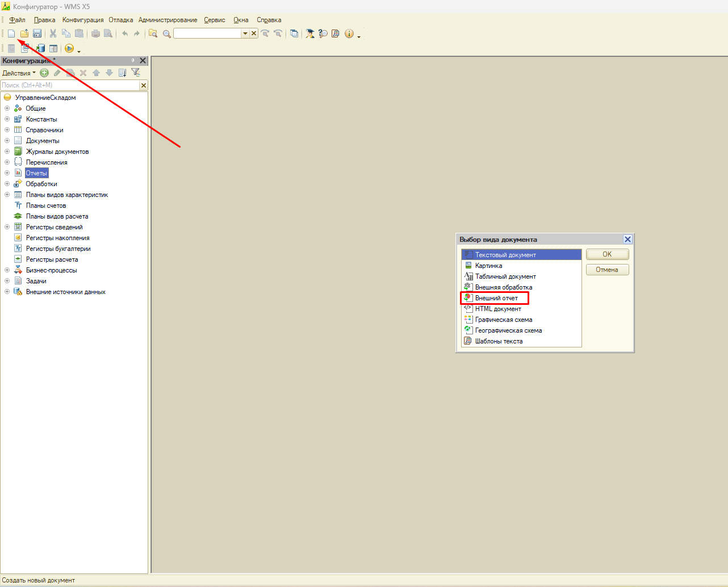Expand the Бизнес-процессы tree node
Viewport: 728px width, 587px height.
7,270
